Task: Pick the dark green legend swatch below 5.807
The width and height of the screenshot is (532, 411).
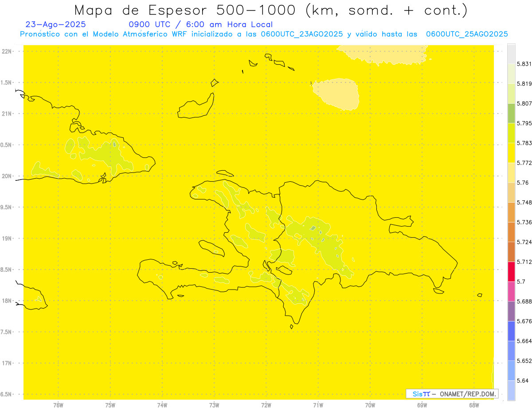Action: (x=511, y=113)
